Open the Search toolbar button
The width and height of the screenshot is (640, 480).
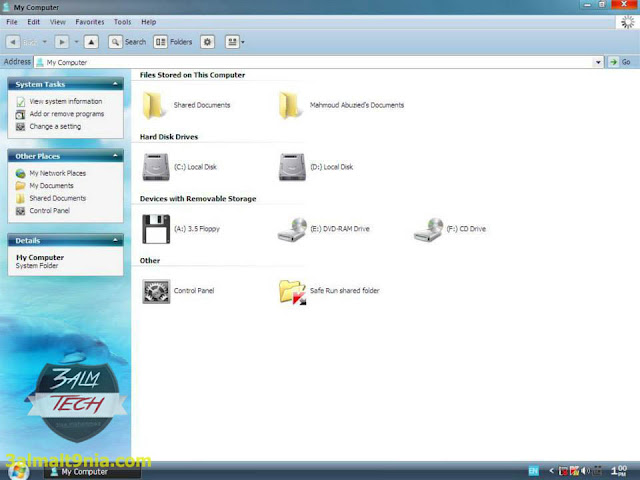[x=127, y=42]
